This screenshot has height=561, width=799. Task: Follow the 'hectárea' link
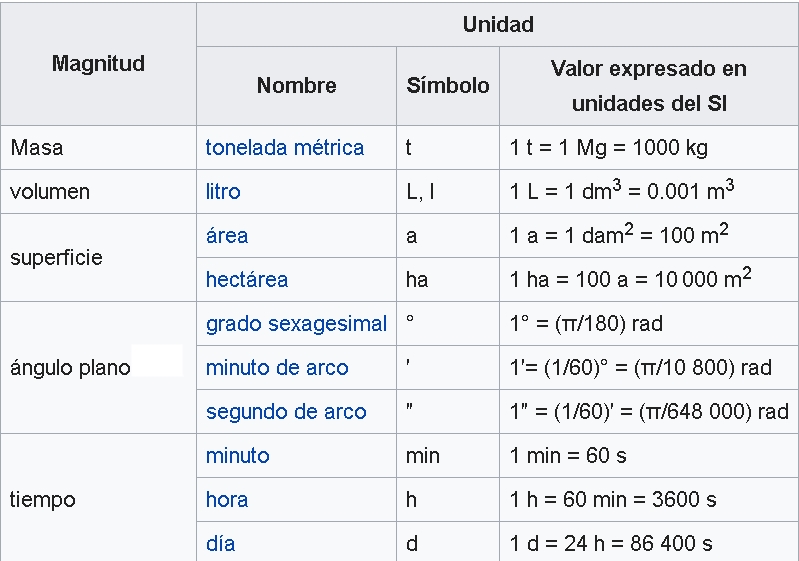click(x=246, y=280)
